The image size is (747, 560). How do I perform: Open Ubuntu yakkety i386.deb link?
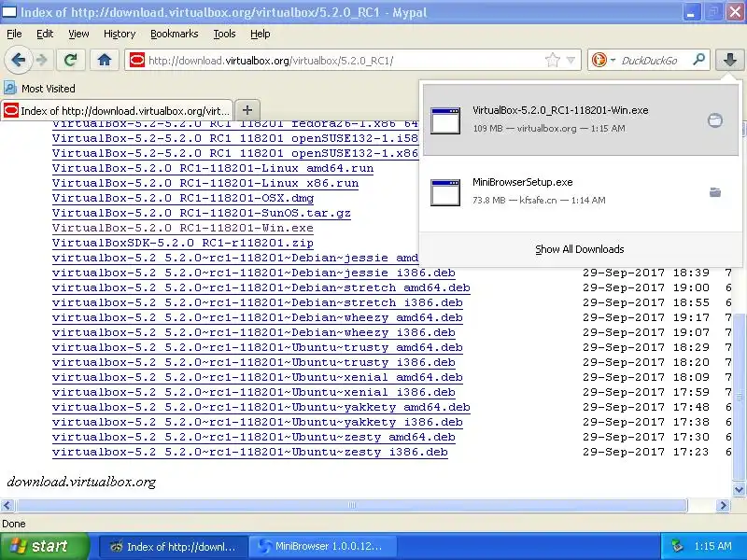258,422
